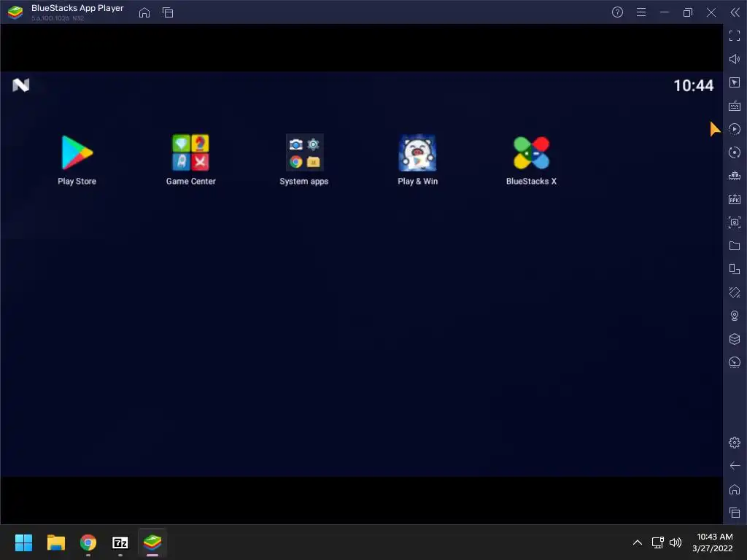Switch to Chrome in the taskbar
This screenshot has height=560, width=747.
point(88,542)
